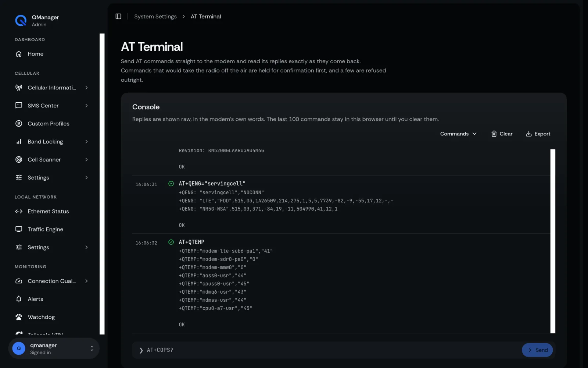The image size is (588, 368).
Task: Click the success check icon beside AT+QENG
Action: pyautogui.click(x=171, y=184)
